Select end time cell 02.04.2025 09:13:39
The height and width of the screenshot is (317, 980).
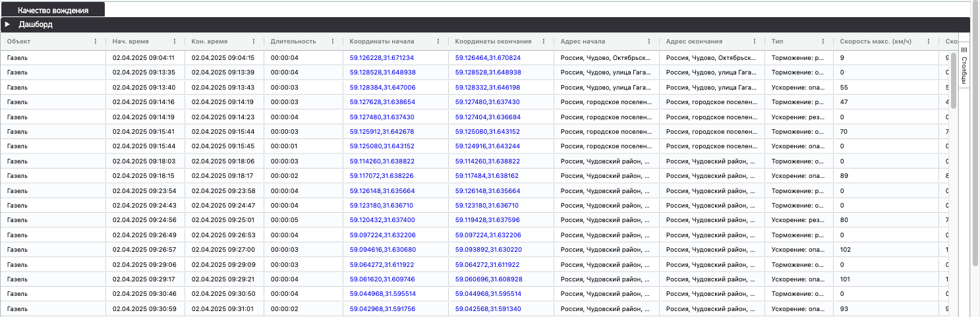(224, 72)
